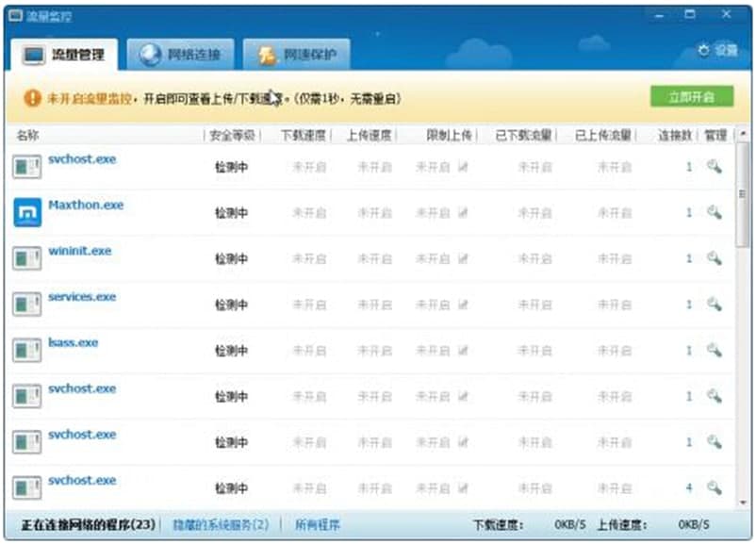Image resolution: width=756 pixels, height=544 pixels.
Task: Click process icon beside lsass.exe
Action: (27, 350)
